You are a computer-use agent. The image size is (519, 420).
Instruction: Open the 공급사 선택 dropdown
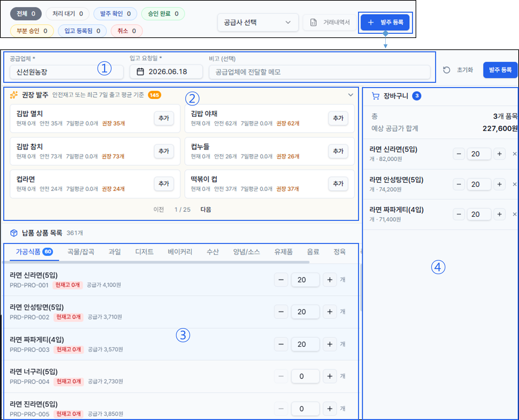point(258,22)
